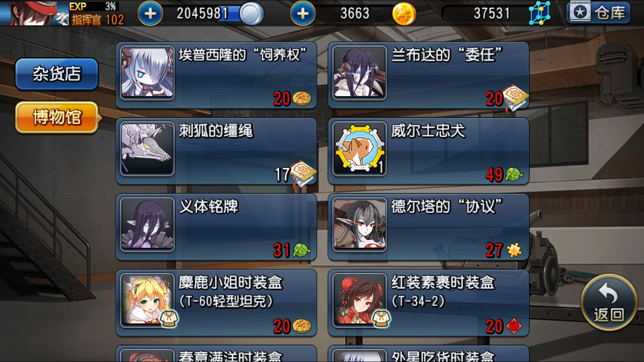Open 兰布达的“委任” shop entry
644x362 pixels.
click(x=429, y=75)
